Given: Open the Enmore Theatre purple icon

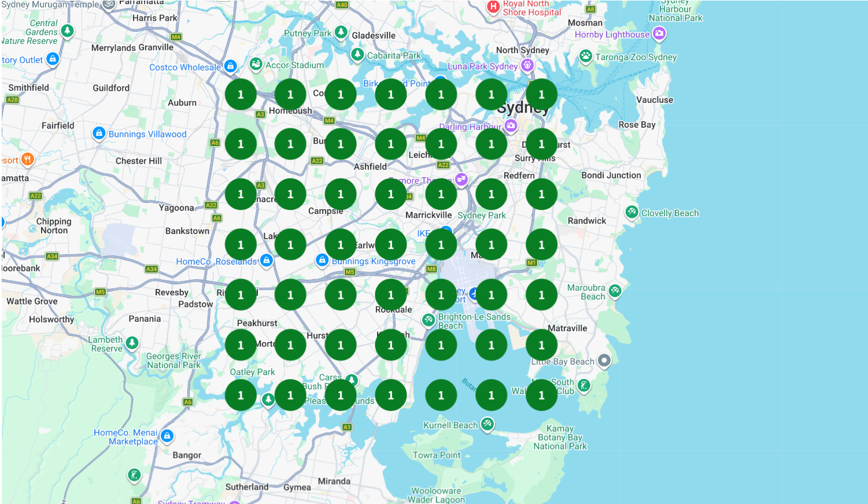Looking at the screenshot, I should [x=461, y=180].
